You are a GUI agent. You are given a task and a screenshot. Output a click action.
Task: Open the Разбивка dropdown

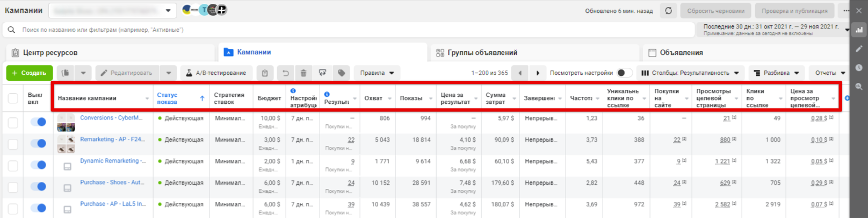(776, 73)
